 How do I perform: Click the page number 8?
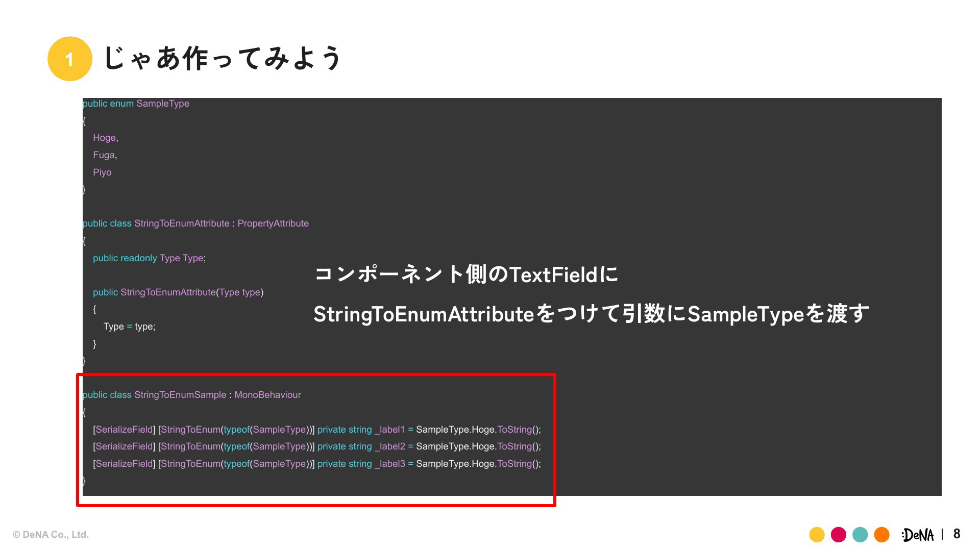(957, 534)
